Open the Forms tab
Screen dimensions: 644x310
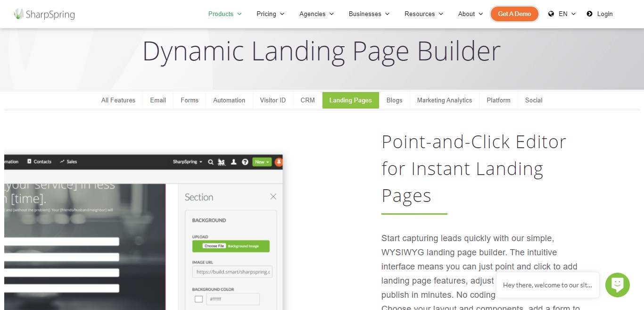click(190, 100)
